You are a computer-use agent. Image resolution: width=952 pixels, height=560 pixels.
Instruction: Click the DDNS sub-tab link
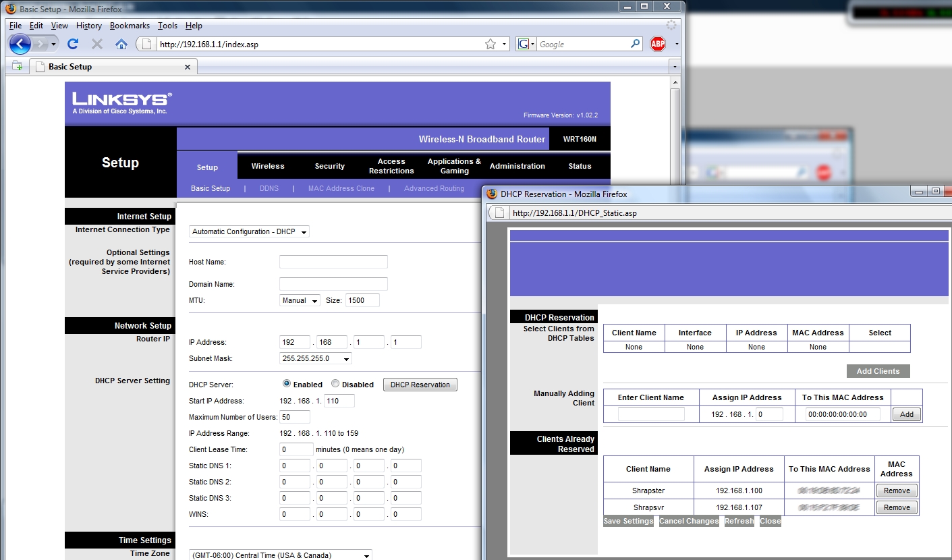click(269, 188)
